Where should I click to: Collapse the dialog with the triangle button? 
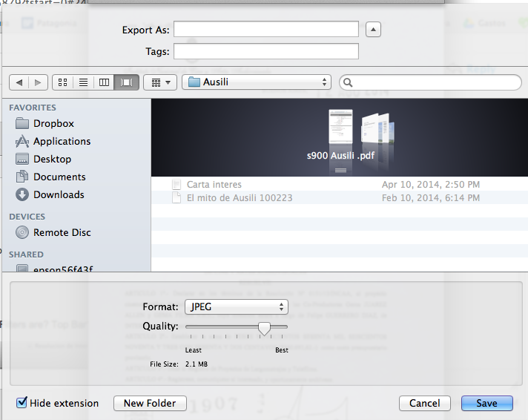[x=373, y=30]
